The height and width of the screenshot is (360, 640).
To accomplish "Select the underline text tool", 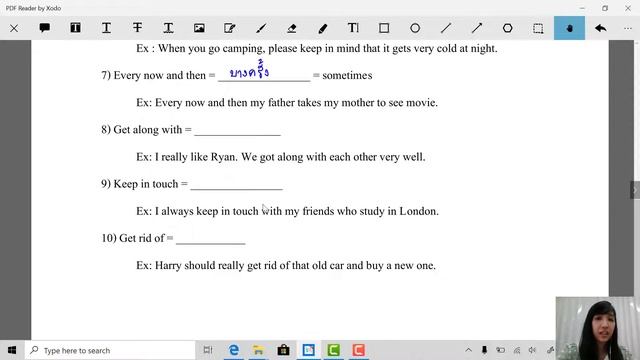I will coord(106,28).
